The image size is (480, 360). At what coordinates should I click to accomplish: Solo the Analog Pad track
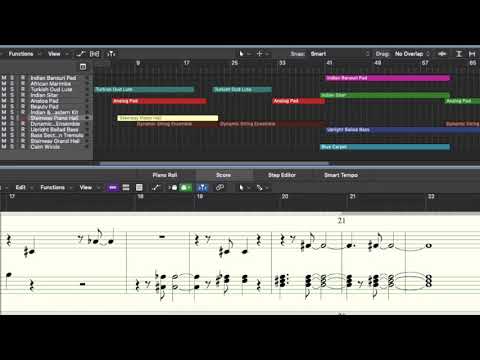(12, 101)
